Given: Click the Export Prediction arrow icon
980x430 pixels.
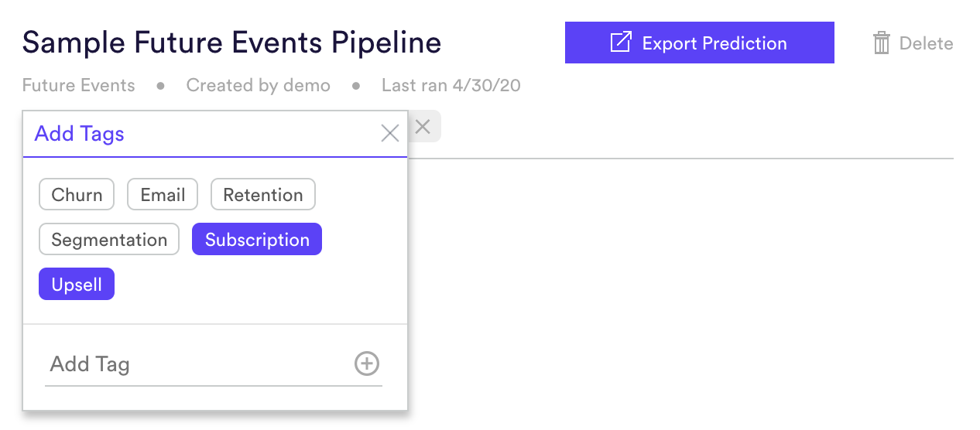Looking at the screenshot, I should point(621,43).
